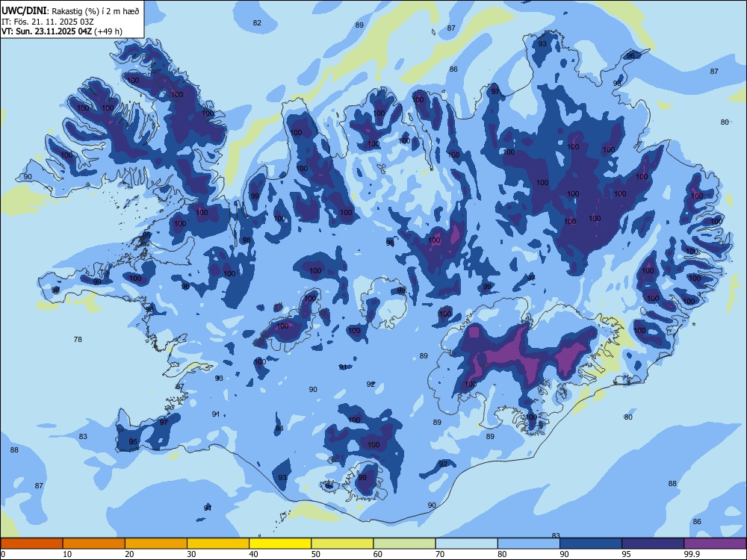Click the legend tick label '70'
Screen dimensions: 747x560
[x=440, y=554]
